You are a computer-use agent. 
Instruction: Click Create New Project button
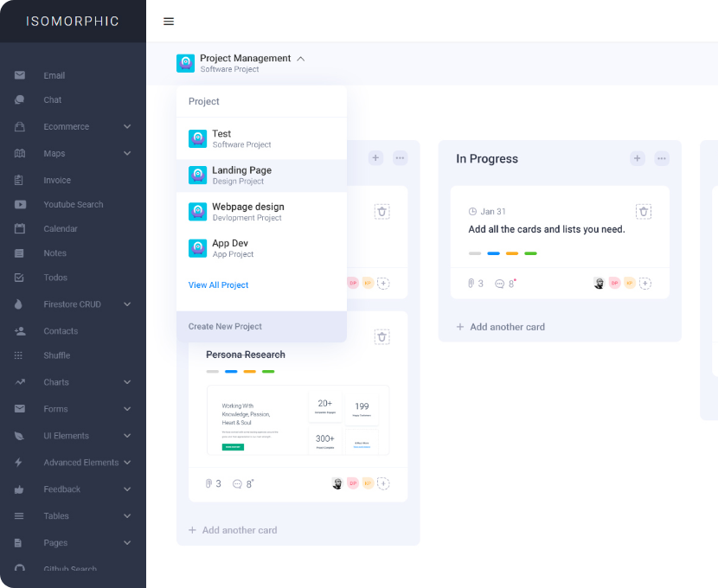(x=261, y=326)
